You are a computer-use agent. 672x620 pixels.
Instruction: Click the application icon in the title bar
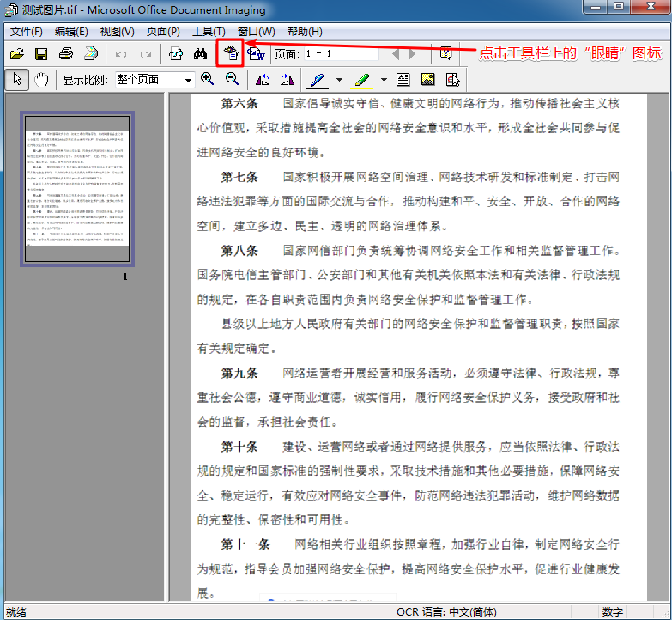click(x=10, y=9)
